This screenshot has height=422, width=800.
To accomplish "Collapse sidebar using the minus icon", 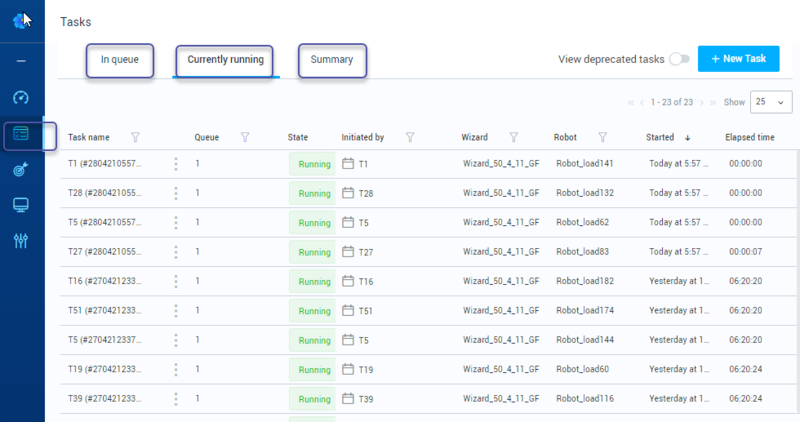I will 21,61.
